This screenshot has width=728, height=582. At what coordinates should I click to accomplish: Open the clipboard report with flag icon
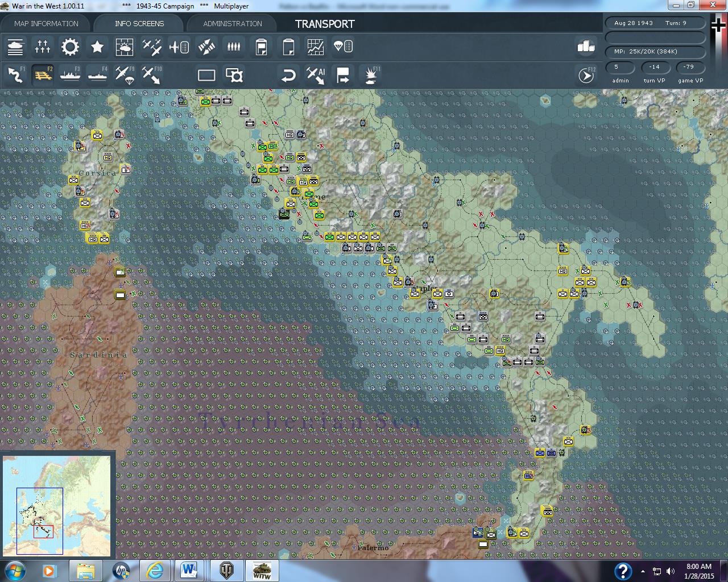(x=261, y=47)
